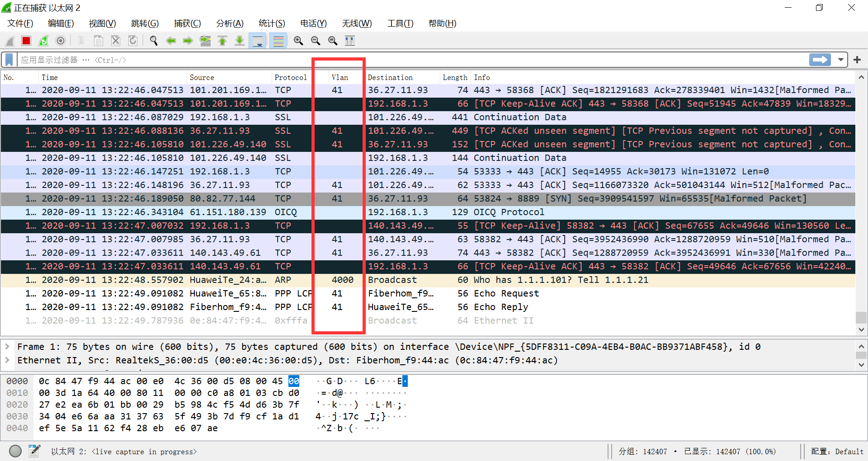Click the expert information circle in status bar
Image resolution: width=868 pixels, height=461 pixels.
(x=15, y=451)
